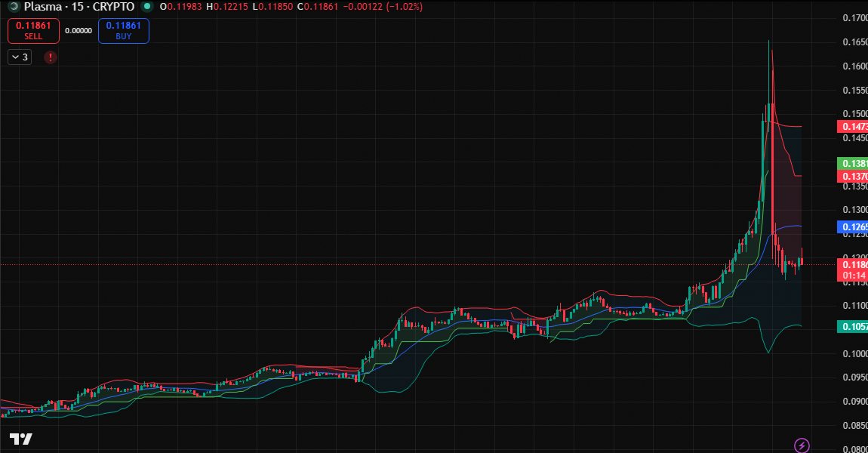Click the purple lightning bolt icon
868x453 pixels.
pos(802,445)
